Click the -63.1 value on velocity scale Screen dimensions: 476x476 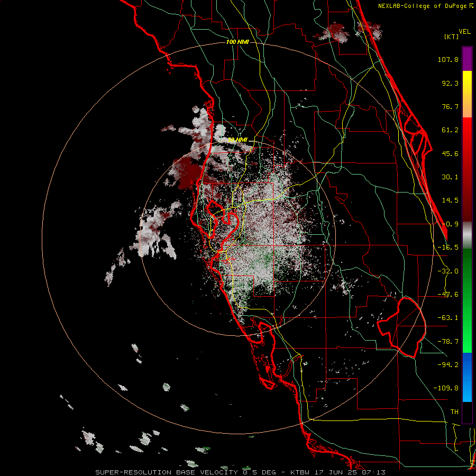tap(448, 318)
